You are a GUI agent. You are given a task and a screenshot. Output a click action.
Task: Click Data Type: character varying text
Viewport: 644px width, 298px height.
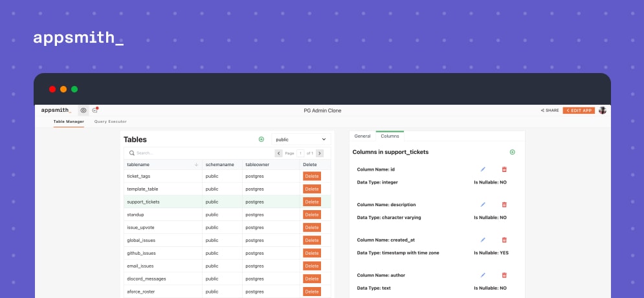[389, 218]
